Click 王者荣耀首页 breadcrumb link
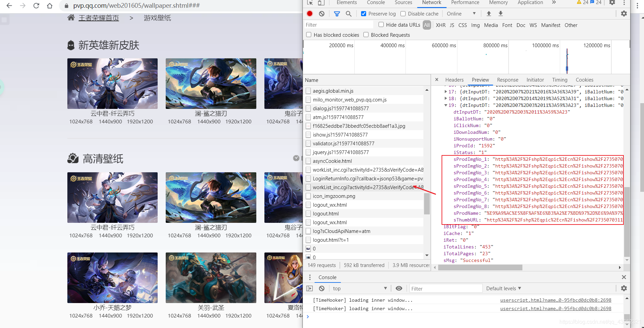Screen dimensions: 644x328 [99, 18]
